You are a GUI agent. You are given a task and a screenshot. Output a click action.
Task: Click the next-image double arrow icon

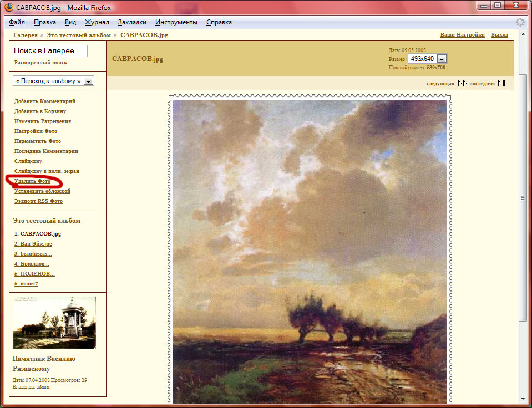462,84
